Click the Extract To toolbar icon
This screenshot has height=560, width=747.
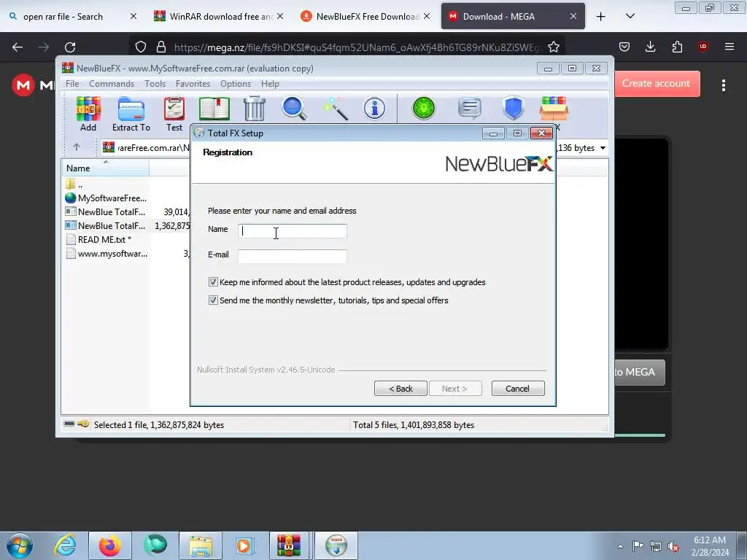click(x=131, y=114)
